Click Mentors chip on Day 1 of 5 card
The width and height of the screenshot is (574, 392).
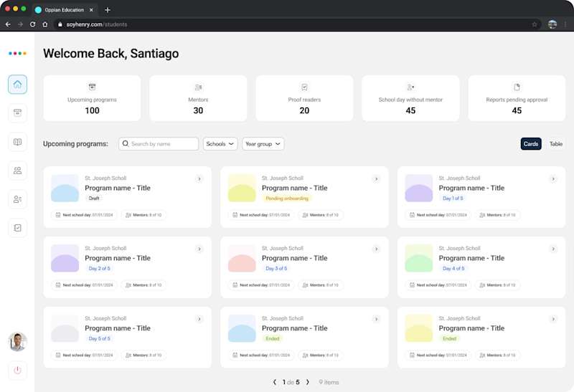497,215
